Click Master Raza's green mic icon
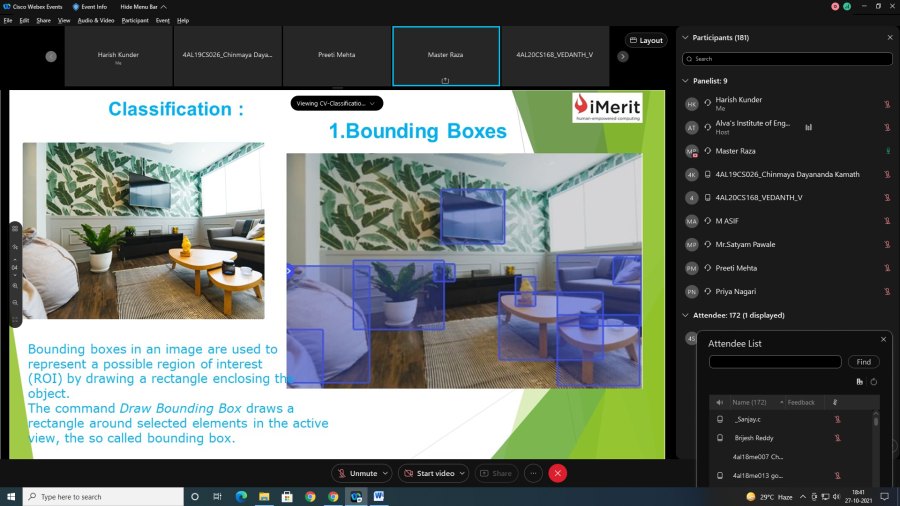Screen dimensions: 900x506 click(x=887, y=151)
